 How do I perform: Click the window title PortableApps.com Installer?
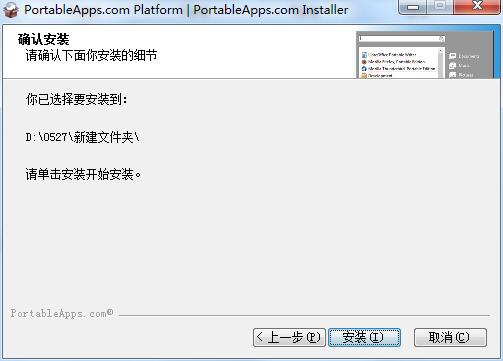(x=271, y=10)
